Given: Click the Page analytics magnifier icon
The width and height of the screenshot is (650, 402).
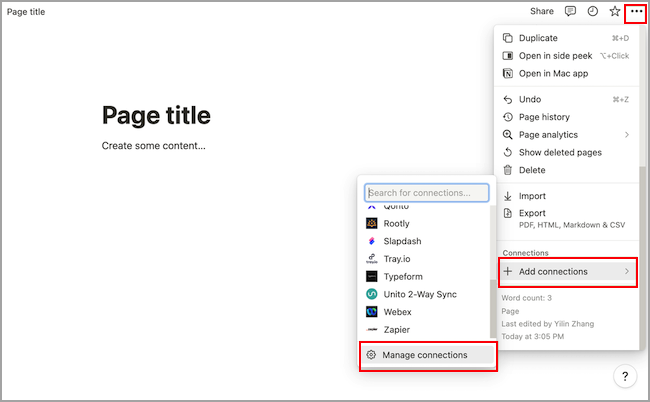Looking at the screenshot, I should [507, 135].
